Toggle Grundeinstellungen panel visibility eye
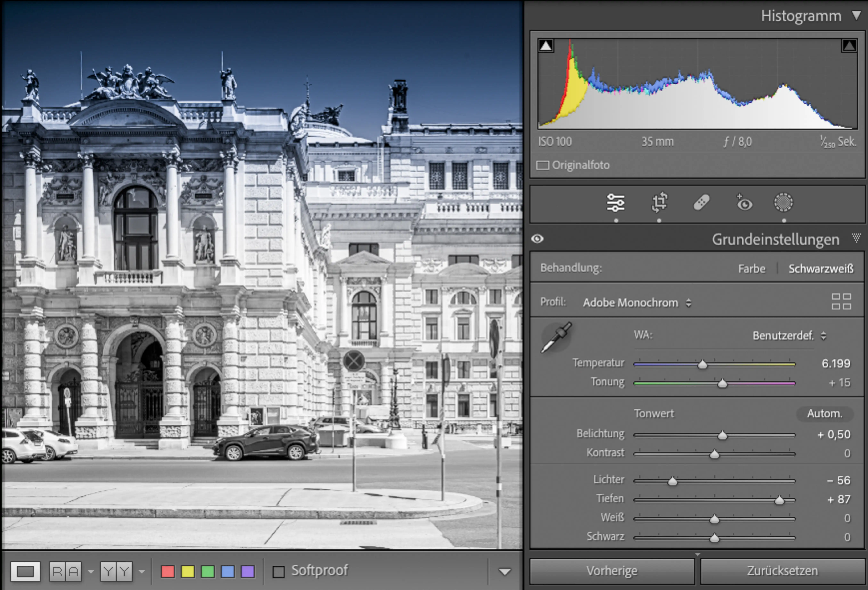The height and width of the screenshot is (590, 868). [x=537, y=239]
